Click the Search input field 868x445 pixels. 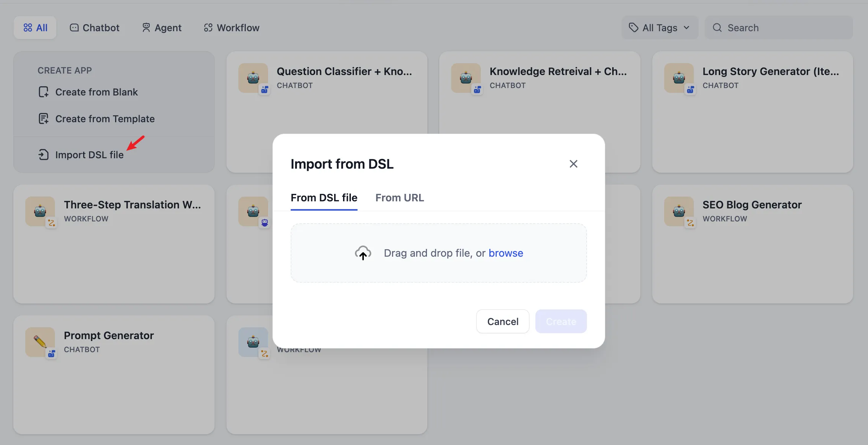(783, 28)
